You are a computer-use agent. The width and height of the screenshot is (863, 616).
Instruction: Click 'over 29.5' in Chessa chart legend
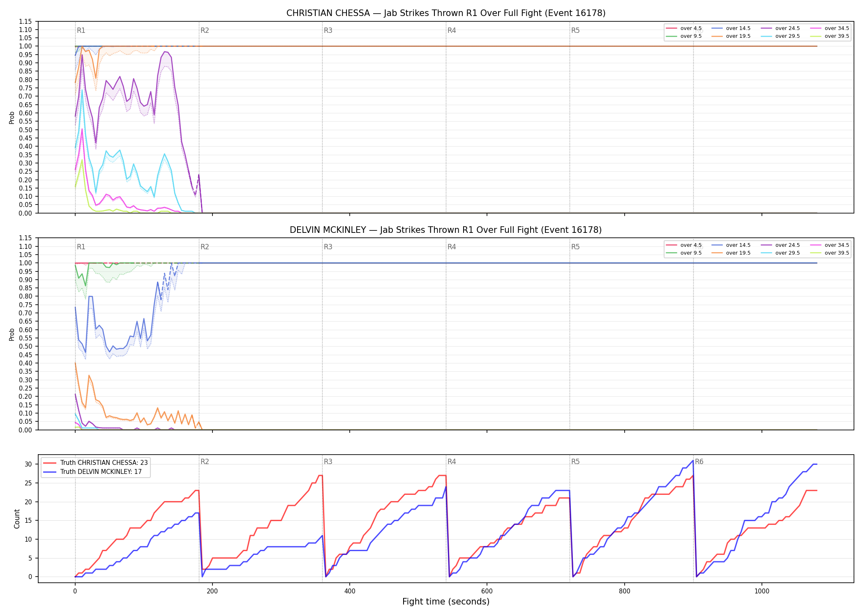click(x=787, y=36)
